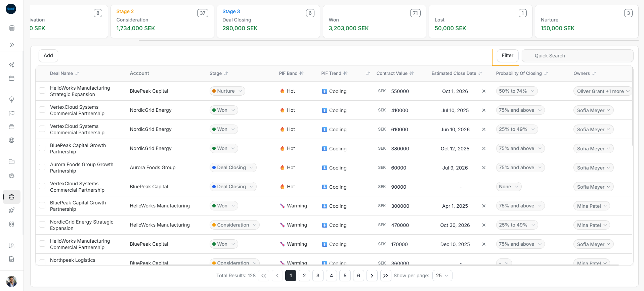Open the Nurture stage dropdown for HelioWorks deal

227,91
